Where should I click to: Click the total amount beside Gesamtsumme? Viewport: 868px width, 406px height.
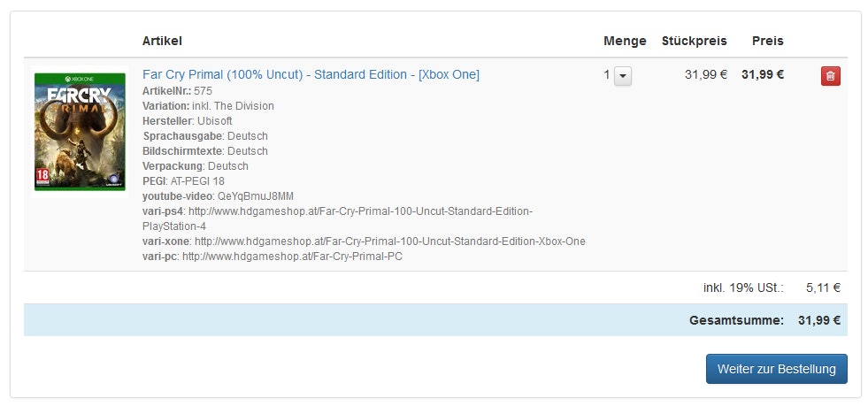(x=818, y=320)
